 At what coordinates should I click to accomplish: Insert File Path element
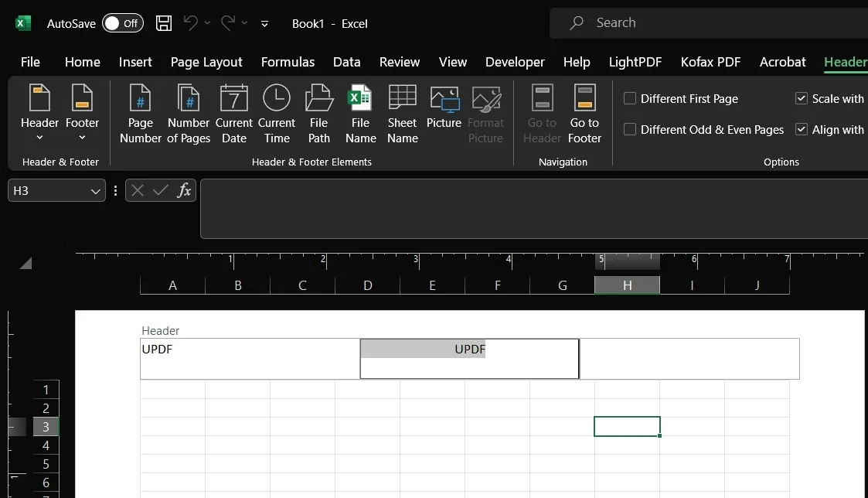tap(319, 114)
